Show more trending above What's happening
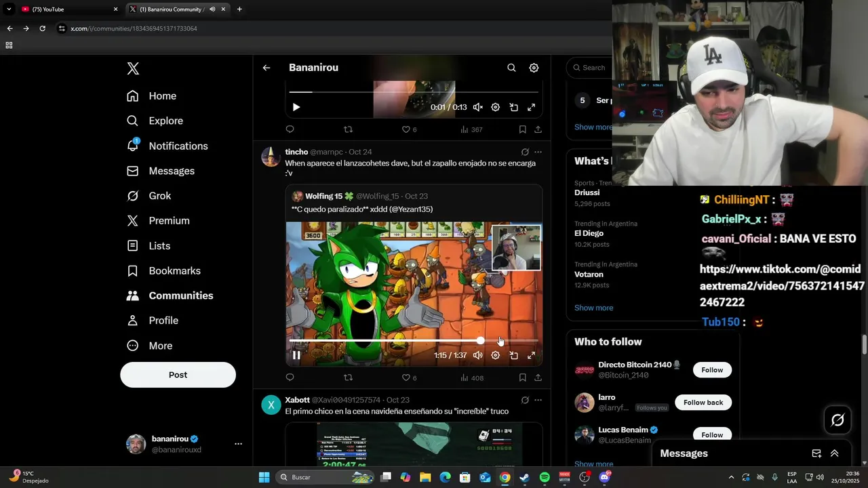 [593, 127]
